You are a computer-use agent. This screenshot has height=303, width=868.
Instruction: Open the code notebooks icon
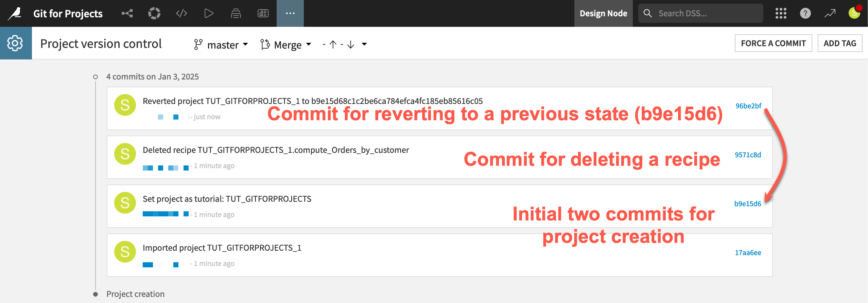[181, 14]
